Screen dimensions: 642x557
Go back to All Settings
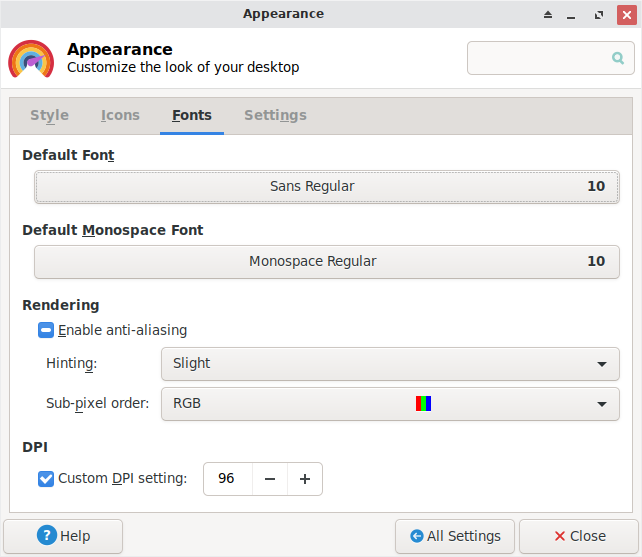coord(455,536)
